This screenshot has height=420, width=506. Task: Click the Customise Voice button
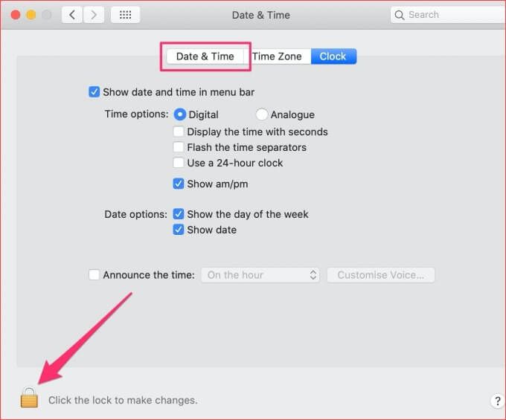point(381,275)
